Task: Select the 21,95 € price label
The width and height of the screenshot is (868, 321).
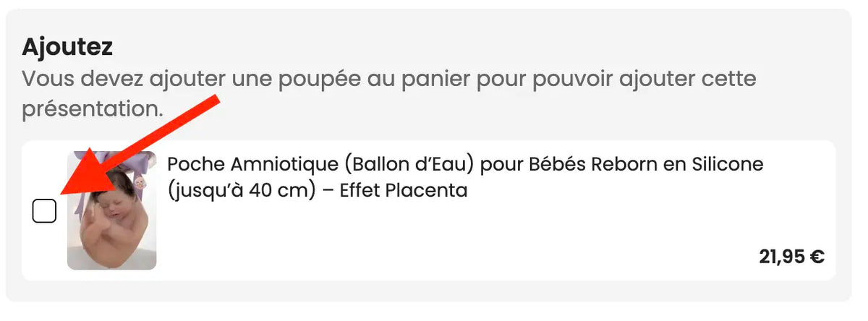Action: tap(791, 256)
